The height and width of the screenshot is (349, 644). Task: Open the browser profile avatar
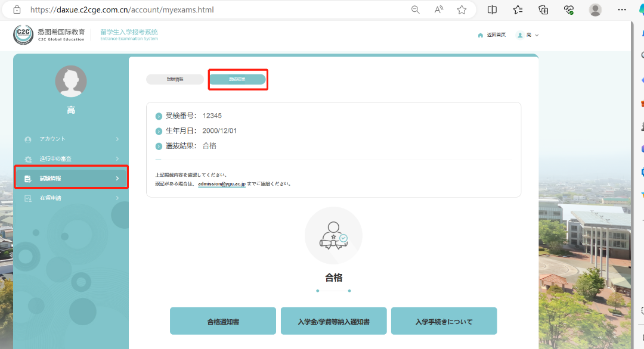coord(595,10)
